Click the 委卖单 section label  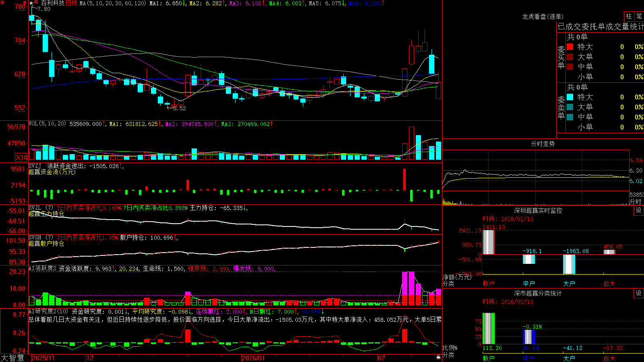point(561,107)
